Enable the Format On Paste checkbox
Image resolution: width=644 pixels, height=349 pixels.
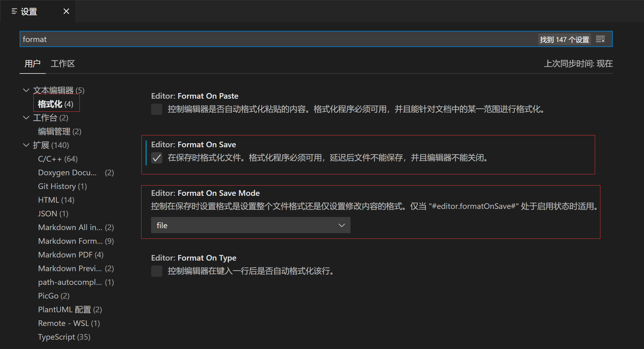coord(157,109)
